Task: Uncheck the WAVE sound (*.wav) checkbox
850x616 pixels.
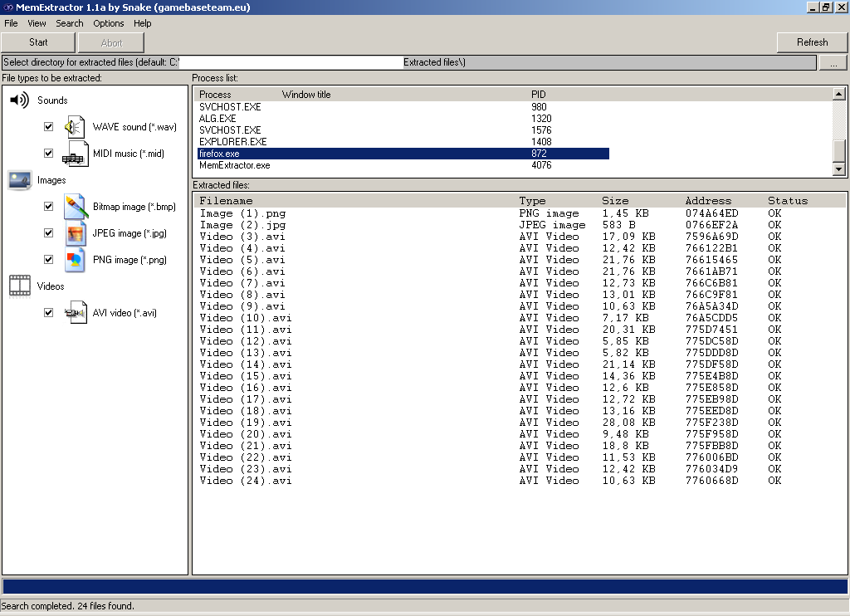Action: [x=48, y=127]
